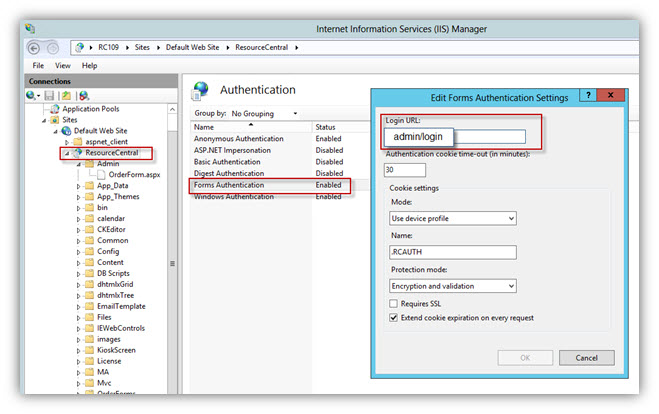The height and width of the screenshot is (414, 659).
Task: Click the Sites breadcrumb segment
Action: pyautogui.click(x=142, y=47)
